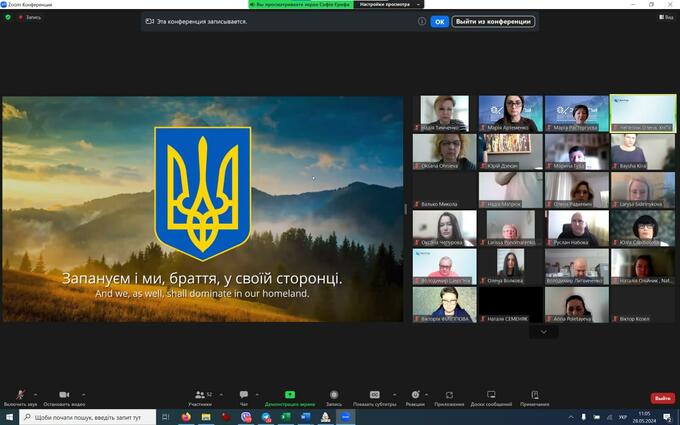
Task: Open the Настройки просмотра dropdown
Action: (389, 4)
